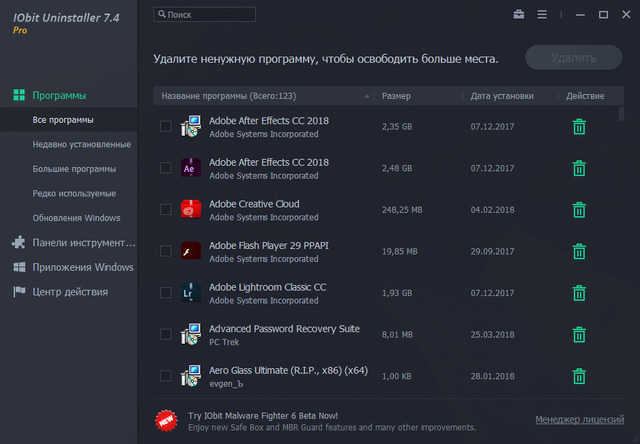640x444 pixels.
Task: Click trash icon for Adobe Flash Player 29 PPAPI
Action: click(578, 251)
